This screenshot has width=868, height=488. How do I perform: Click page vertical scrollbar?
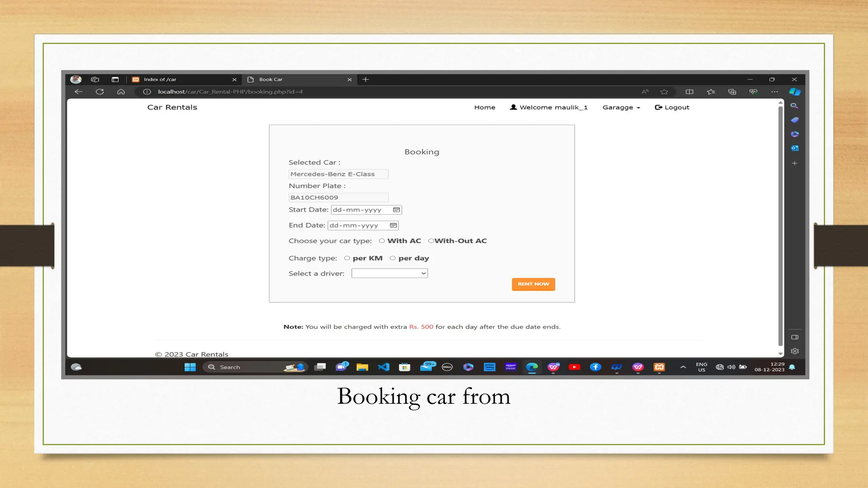click(x=780, y=227)
